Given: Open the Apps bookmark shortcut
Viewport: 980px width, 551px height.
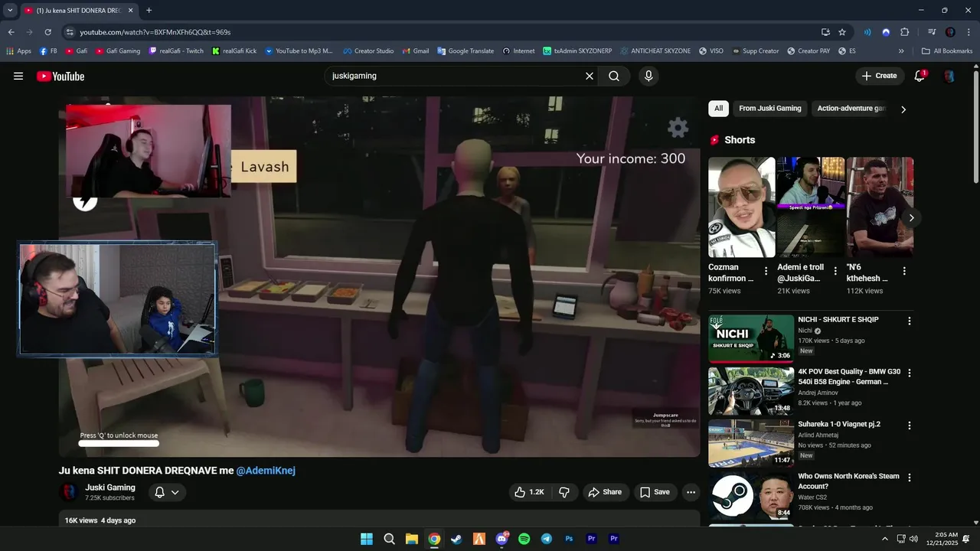Looking at the screenshot, I should (18, 51).
